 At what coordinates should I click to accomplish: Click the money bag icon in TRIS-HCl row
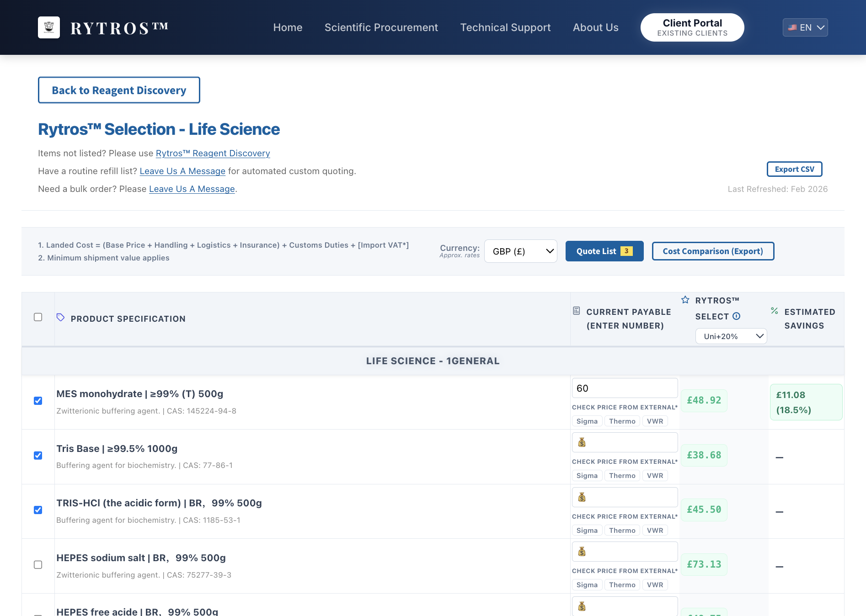pyautogui.click(x=582, y=497)
